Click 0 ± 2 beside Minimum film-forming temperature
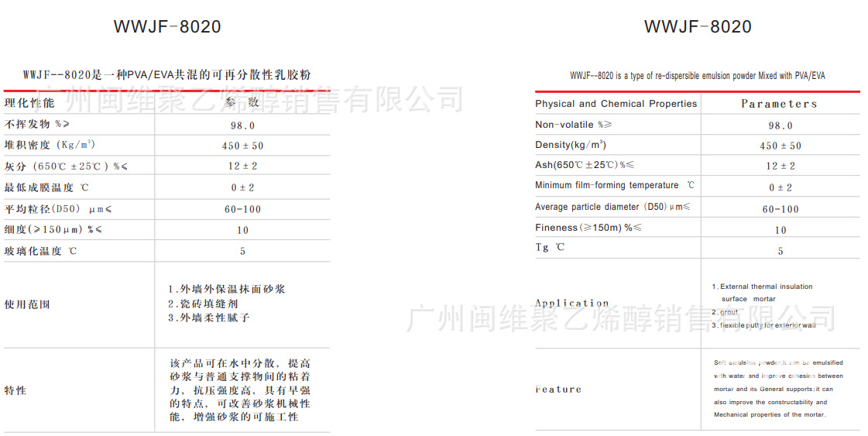 point(781,188)
